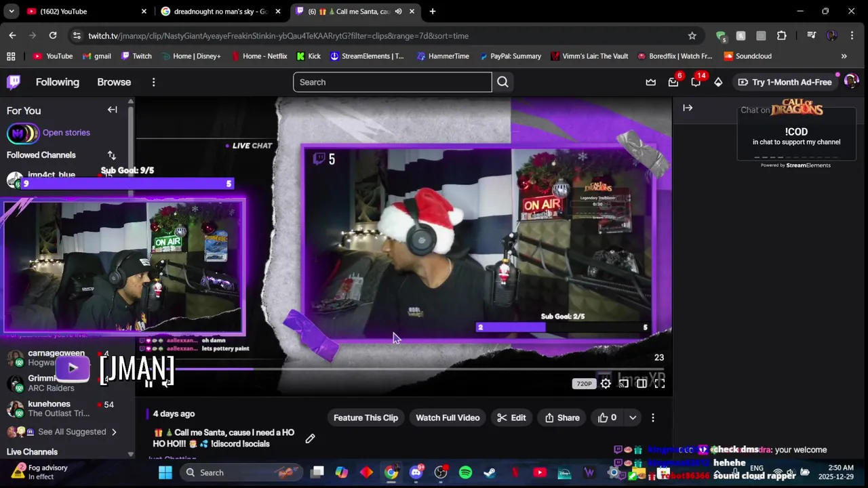Open the tab search dropdown in Chrome
The width and height of the screenshot is (868, 488).
point(12,12)
